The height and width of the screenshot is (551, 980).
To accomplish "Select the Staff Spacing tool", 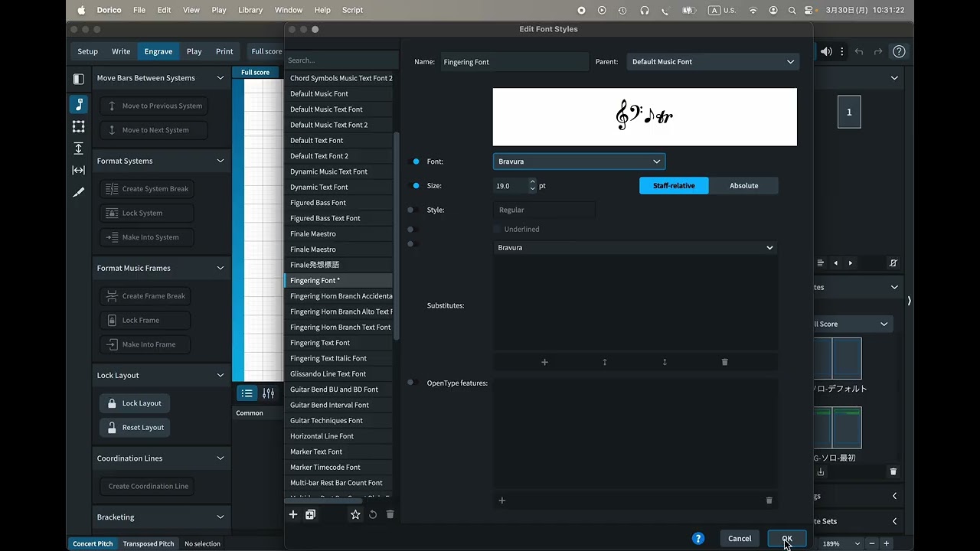I will click(x=78, y=148).
